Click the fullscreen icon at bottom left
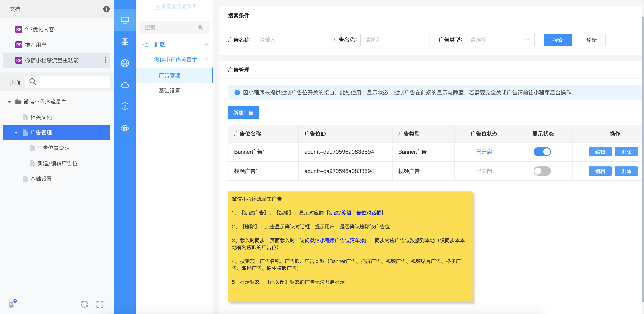The image size is (644, 314). [100, 304]
